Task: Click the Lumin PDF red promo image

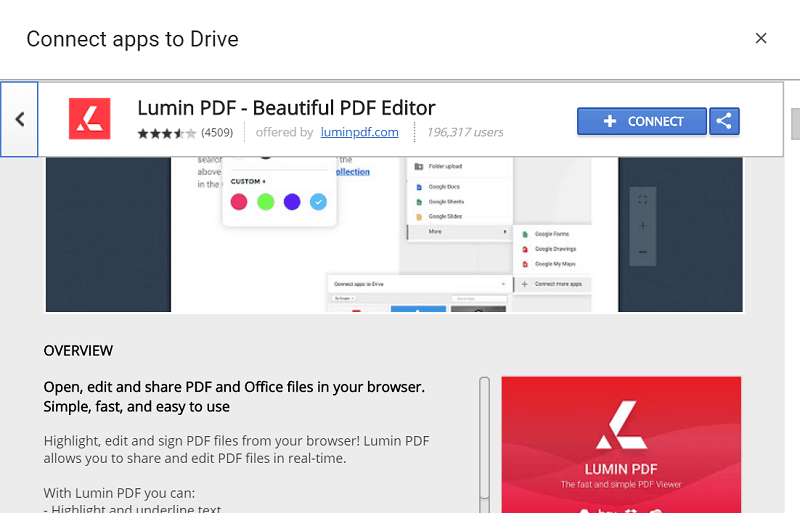Action: click(x=621, y=445)
